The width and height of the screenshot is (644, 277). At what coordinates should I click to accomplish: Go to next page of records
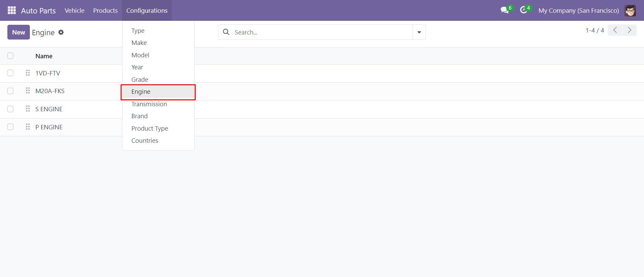[x=630, y=30]
